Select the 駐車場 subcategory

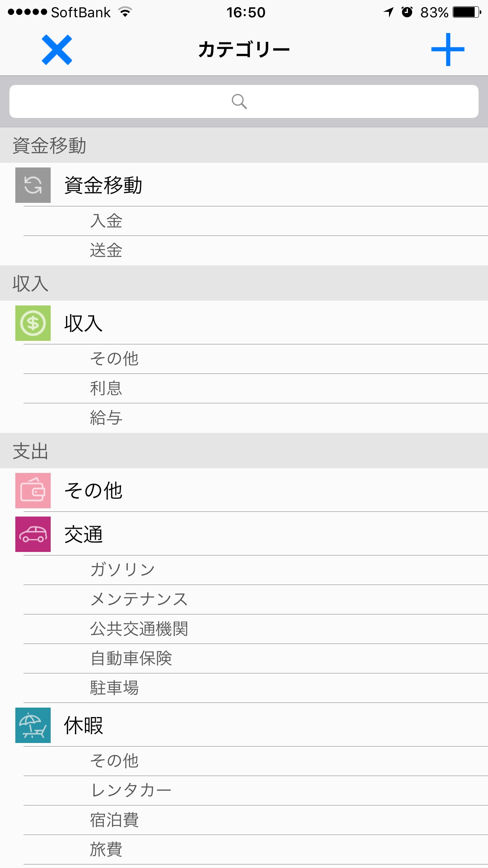tap(114, 688)
